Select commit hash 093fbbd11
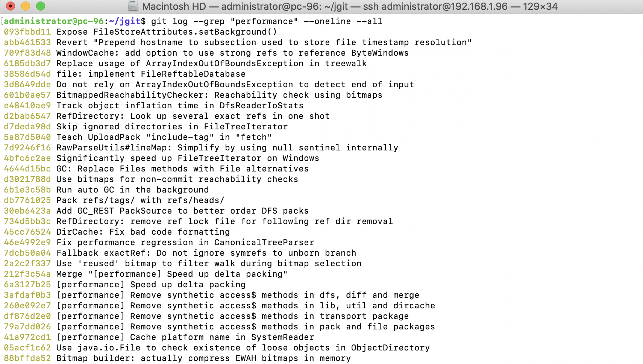Viewport: 643px width, 364px height. click(27, 32)
